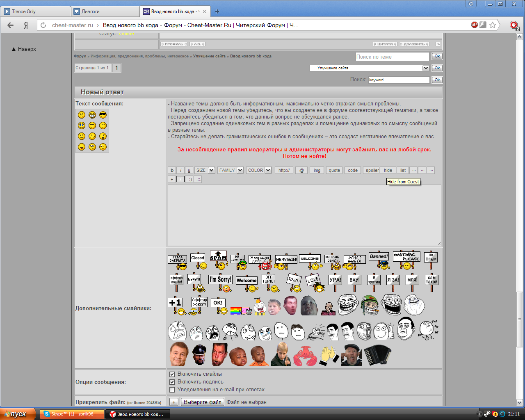
Task: Open the COLOR text color dropdown
Action: tap(259, 170)
